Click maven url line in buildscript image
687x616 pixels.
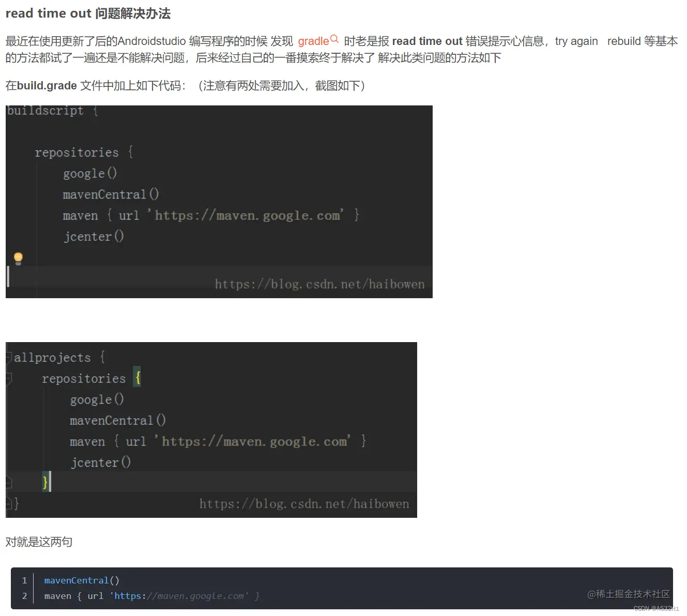click(211, 215)
